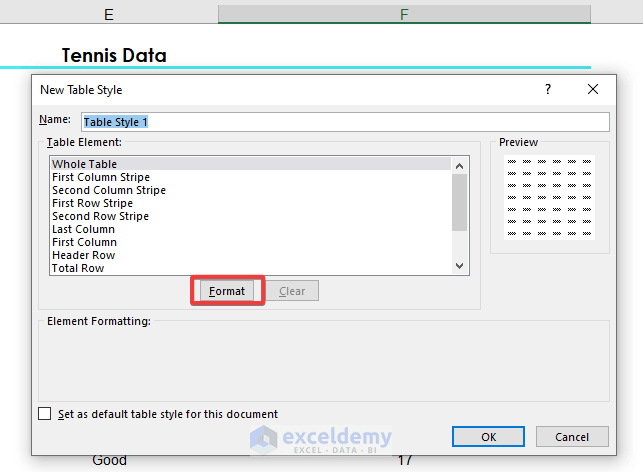
Task: Select Whole Table element
Action: [251, 164]
